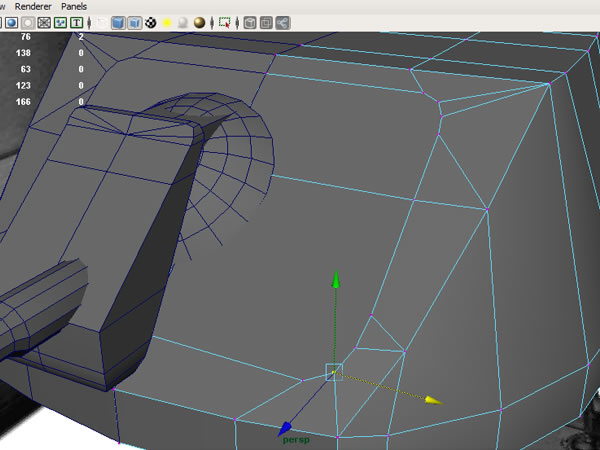Click the crossed grid toolbar icon
This screenshot has height=450, width=600.
click(44, 22)
